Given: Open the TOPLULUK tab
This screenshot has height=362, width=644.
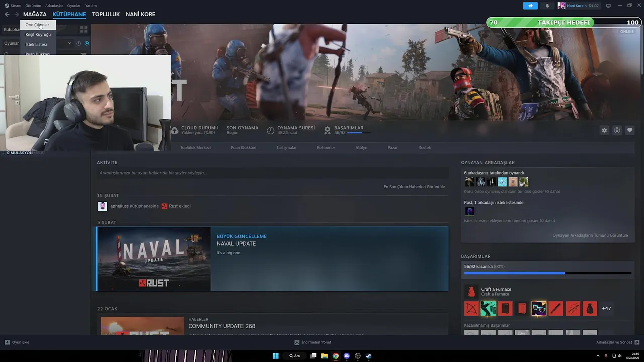Looking at the screenshot, I should coord(106,14).
